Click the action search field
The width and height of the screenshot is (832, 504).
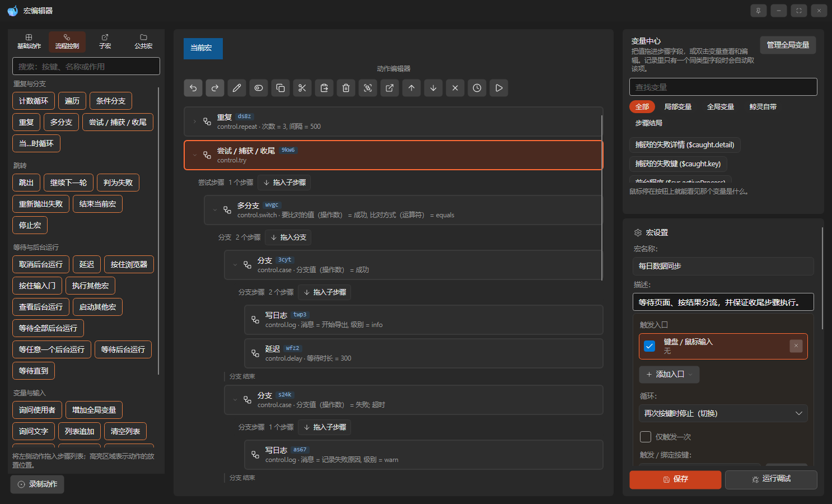tap(86, 66)
